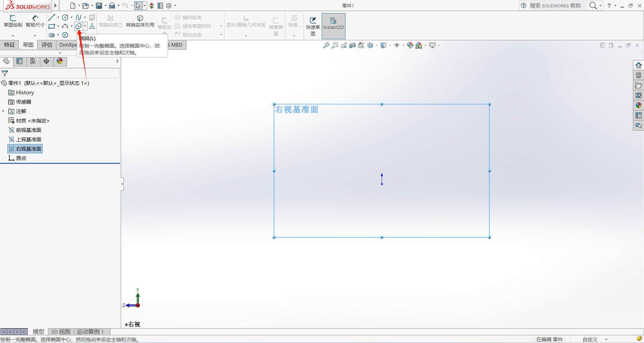Screen dimensions: 644x343
Task: Open the ConfigurationManager tab
Action: (x=33, y=61)
